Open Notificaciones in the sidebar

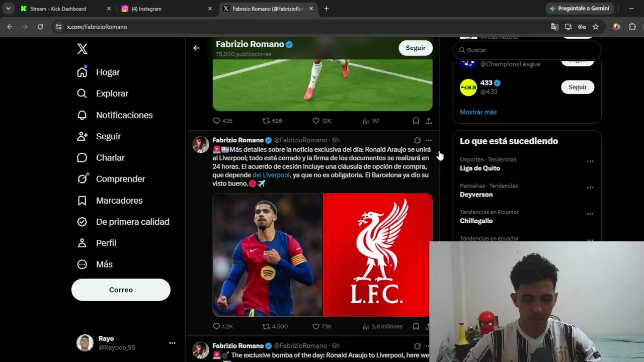tap(115, 115)
